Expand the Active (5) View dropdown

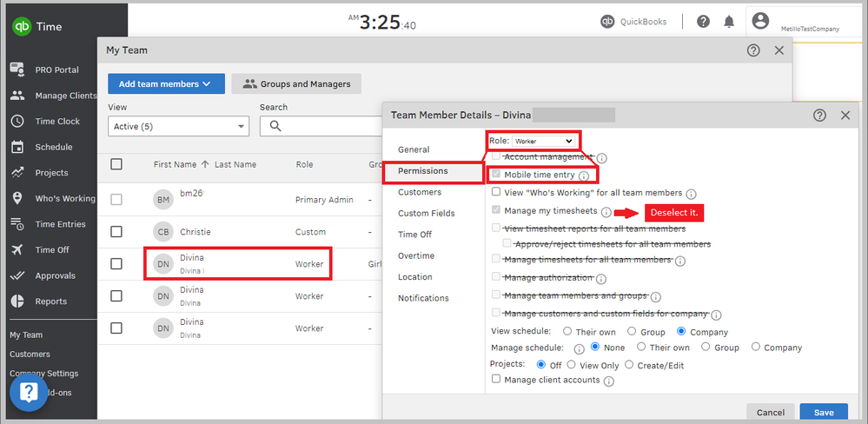(177, 126)
